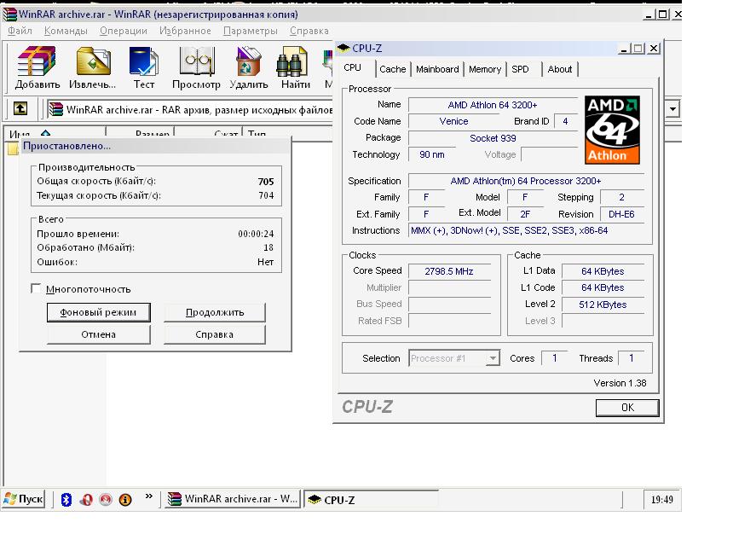Open the Операции menu
Viewport: 756px width, 557px height.
[124, 31]
